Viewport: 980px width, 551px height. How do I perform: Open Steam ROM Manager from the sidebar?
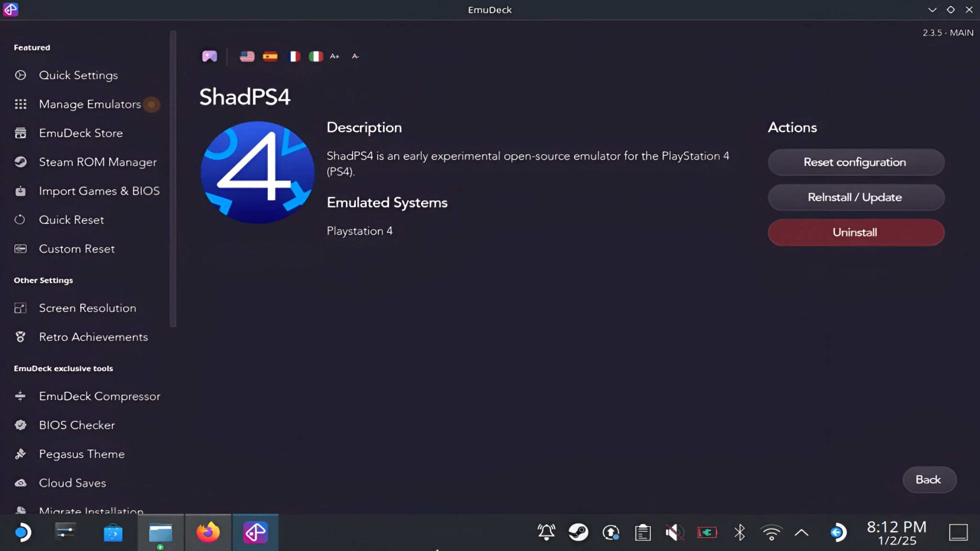pyautogui.click(x=98, y=162)
